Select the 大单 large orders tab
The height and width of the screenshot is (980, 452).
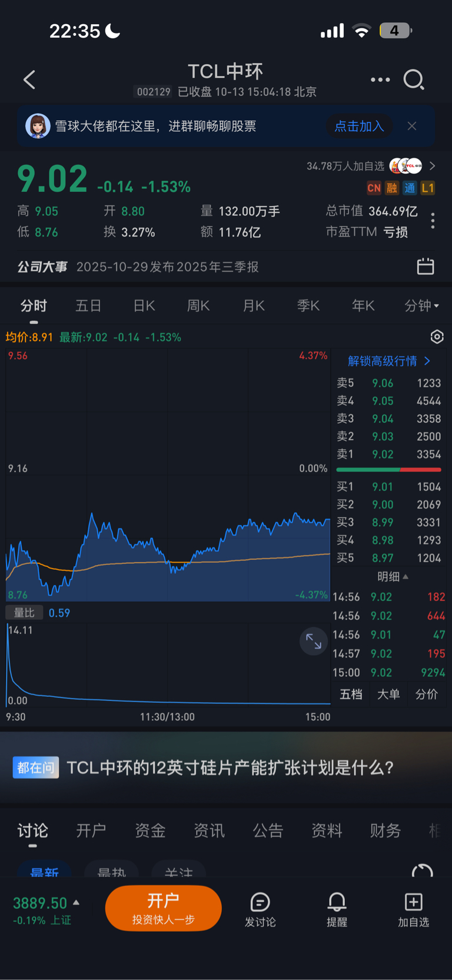(x=388, y=695)
